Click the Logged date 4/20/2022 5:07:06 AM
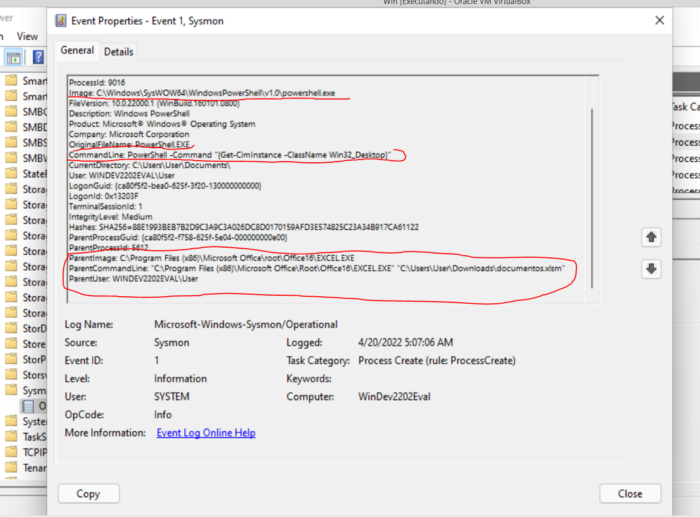Image resolution: width=700 pixels, height=517 pixels. (405, 342)
